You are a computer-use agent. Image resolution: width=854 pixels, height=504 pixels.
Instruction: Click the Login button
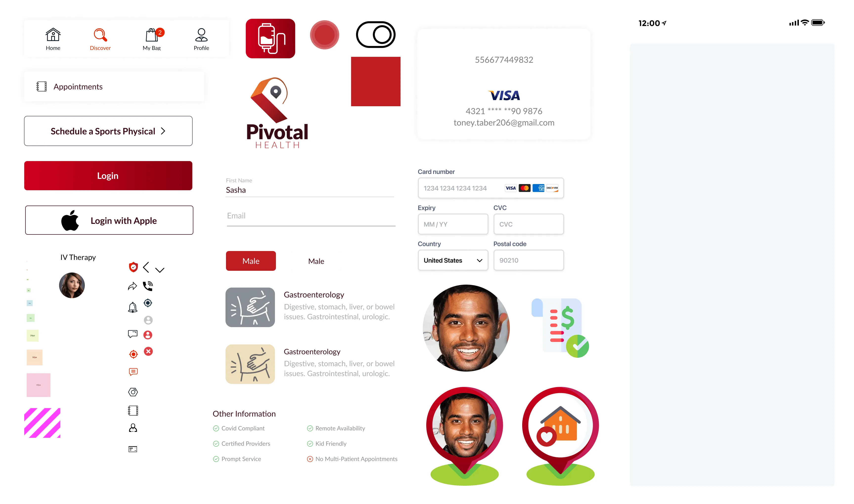[108, 175]
